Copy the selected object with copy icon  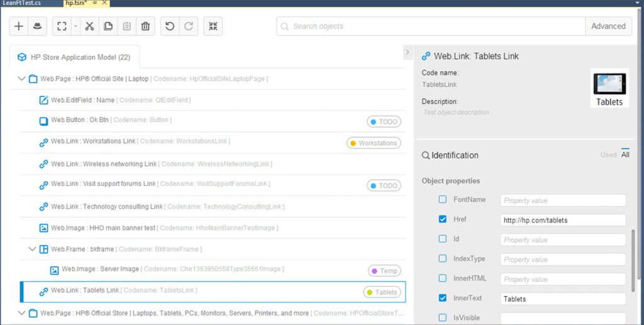click(108, 26)
